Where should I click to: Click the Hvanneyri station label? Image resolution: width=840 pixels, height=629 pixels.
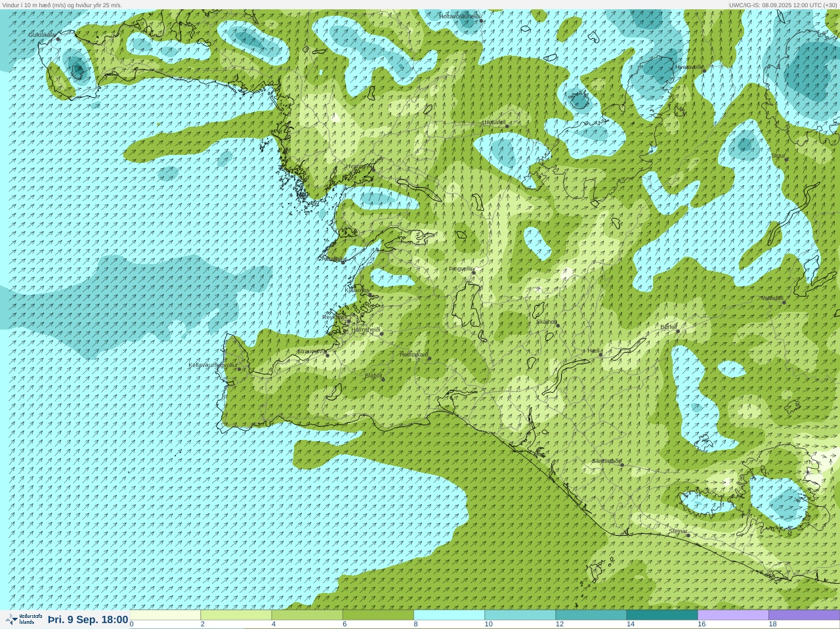pyautogui.click(x=358, y=166)
